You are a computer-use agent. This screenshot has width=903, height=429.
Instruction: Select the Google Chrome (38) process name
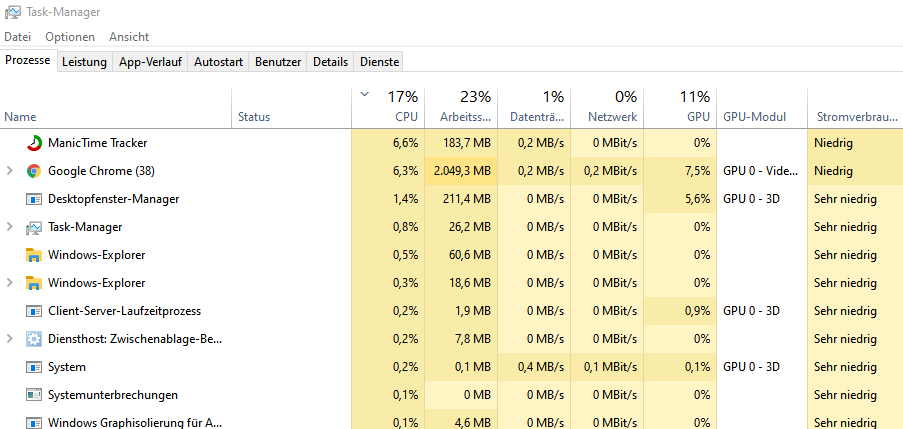point(101,171)
